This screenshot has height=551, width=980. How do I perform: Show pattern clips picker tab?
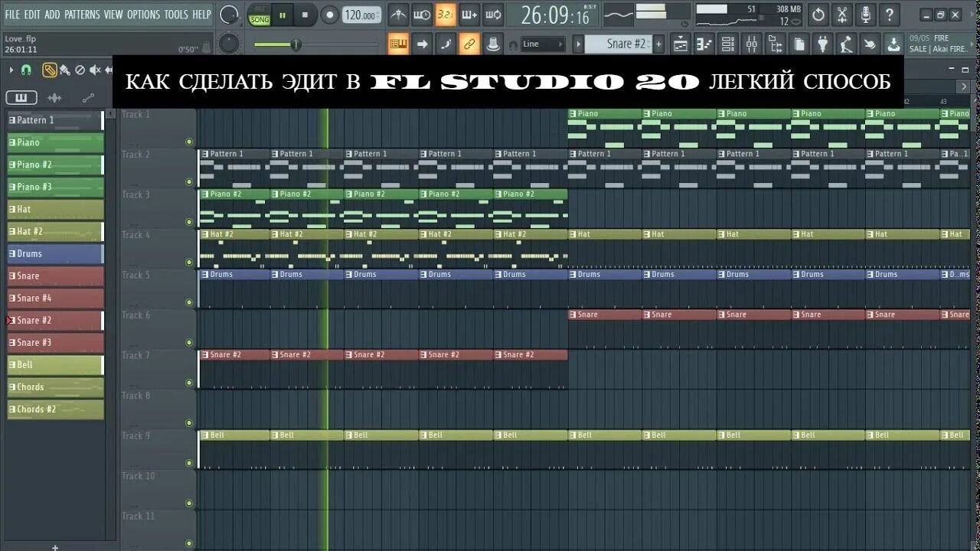(21, 98)
